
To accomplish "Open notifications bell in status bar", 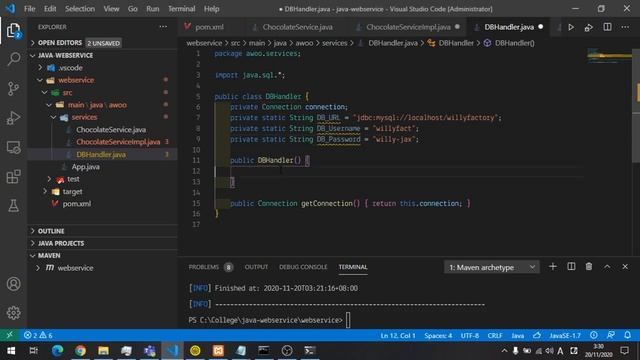I will click(627, 335).
